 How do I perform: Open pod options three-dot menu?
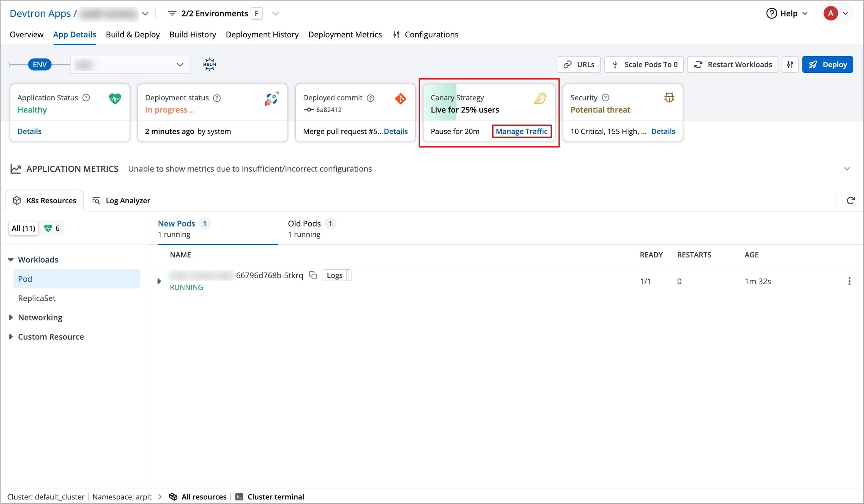(849, 281)
